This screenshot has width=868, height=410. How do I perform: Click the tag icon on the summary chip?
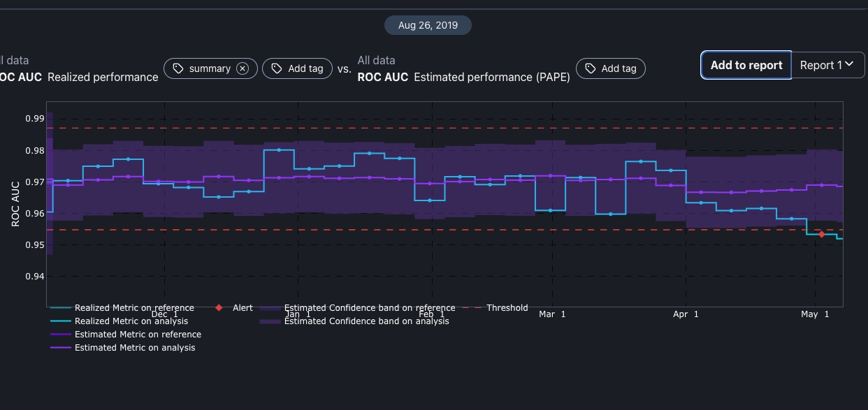pos(178,68)
